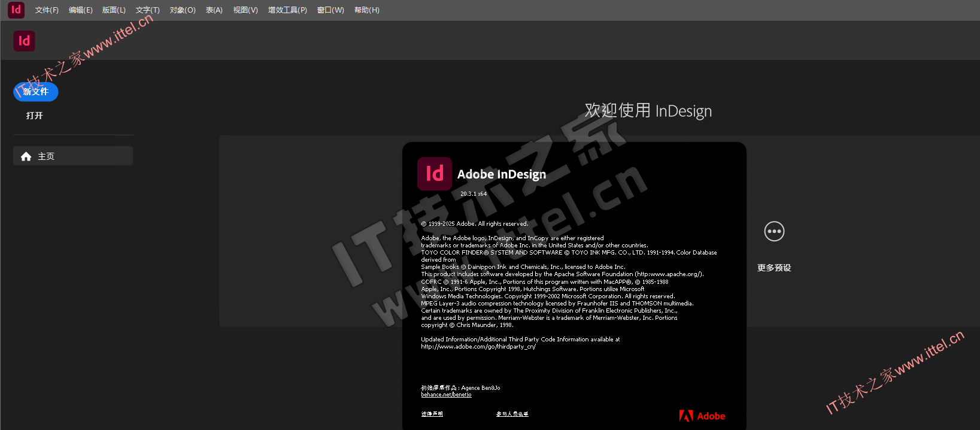
Task: Click the 打开 button
Action: (x=35, y=116)
